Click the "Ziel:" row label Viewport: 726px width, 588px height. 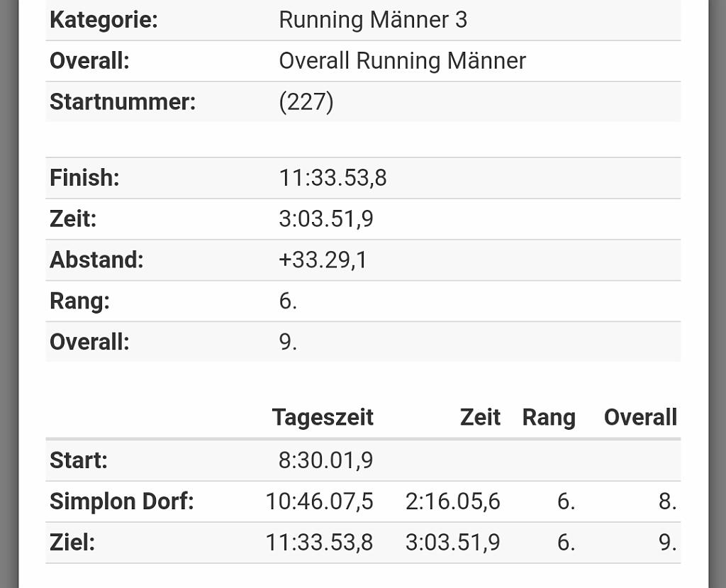[x=72, y=543]
